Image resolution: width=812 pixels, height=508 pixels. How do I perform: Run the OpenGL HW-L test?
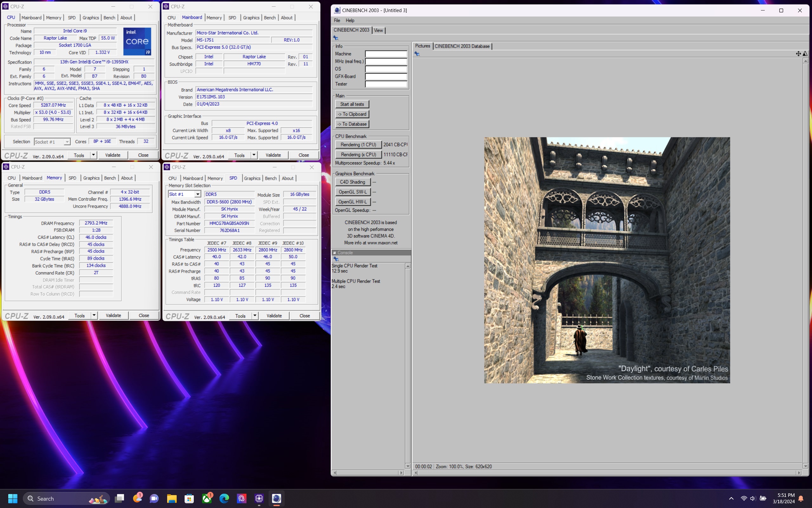(x=353, y=202)
